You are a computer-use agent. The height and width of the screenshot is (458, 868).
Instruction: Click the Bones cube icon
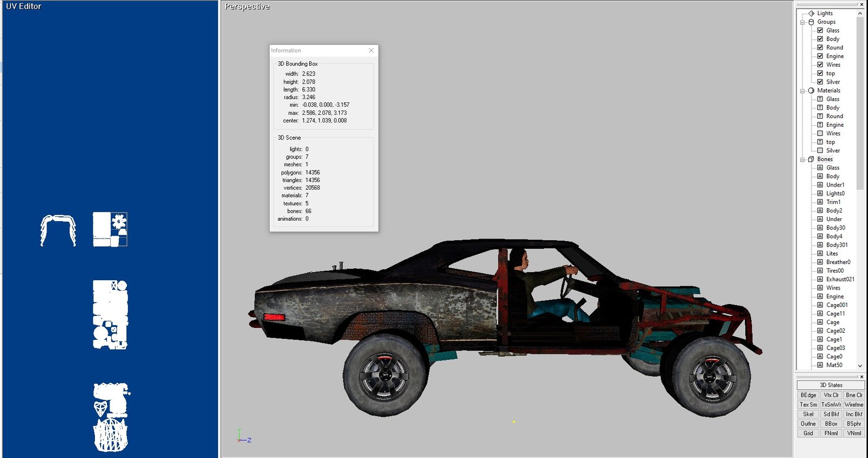coord(812,159)
